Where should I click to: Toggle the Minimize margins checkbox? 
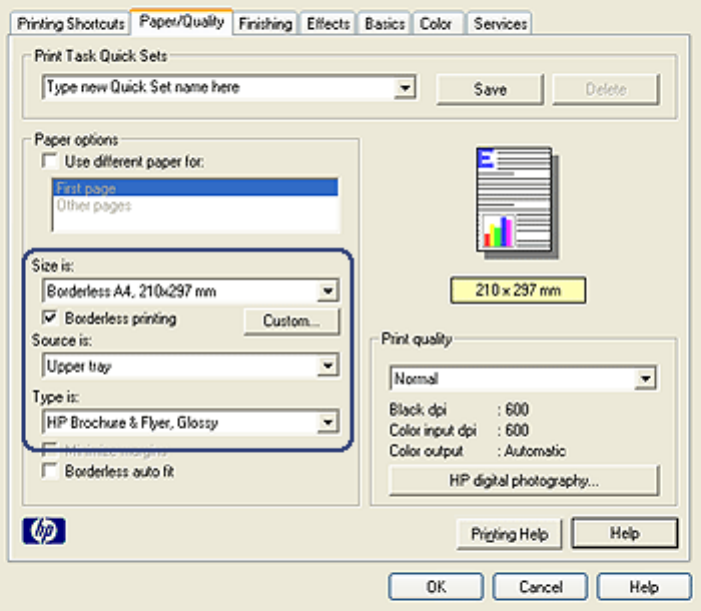pos(50,450)
